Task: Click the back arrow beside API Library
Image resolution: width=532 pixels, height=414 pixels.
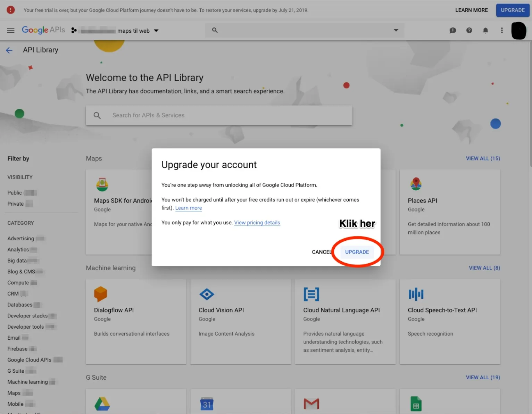Action: (9, 50)
